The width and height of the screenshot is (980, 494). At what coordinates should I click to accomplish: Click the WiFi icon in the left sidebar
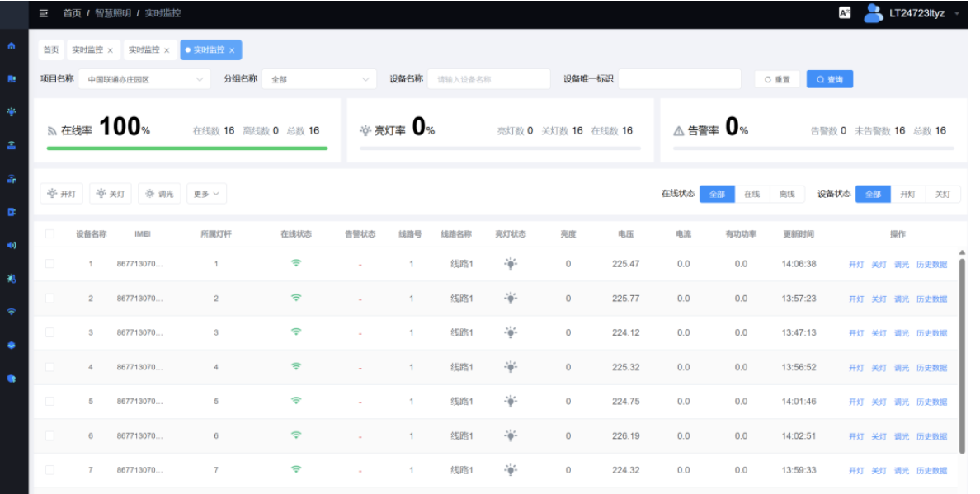pyautogui.click(x=12, y=312)
